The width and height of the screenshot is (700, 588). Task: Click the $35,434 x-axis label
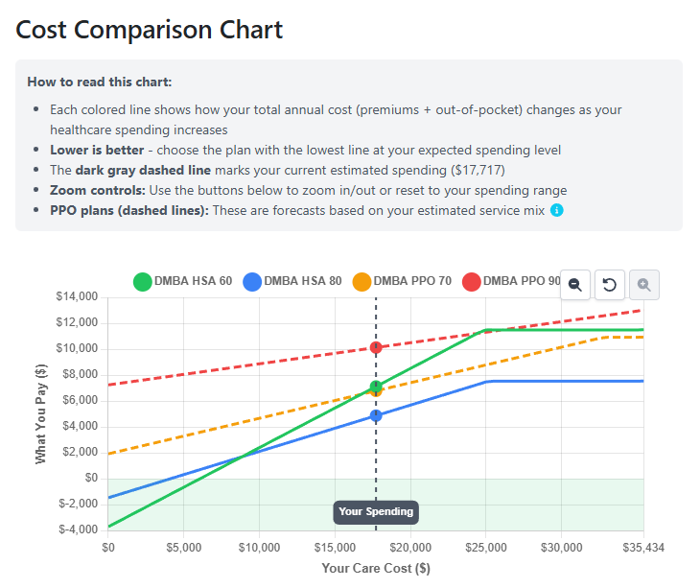coord(643,548)
